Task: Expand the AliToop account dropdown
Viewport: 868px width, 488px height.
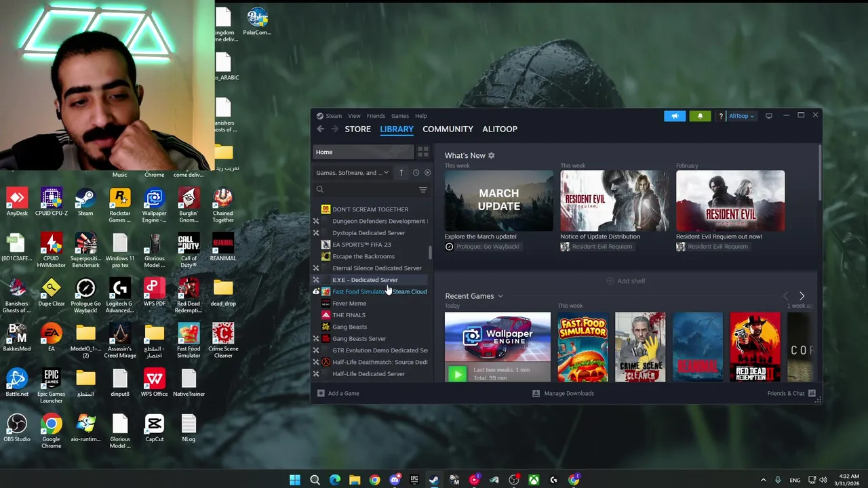Action: [x=741, y=116]
